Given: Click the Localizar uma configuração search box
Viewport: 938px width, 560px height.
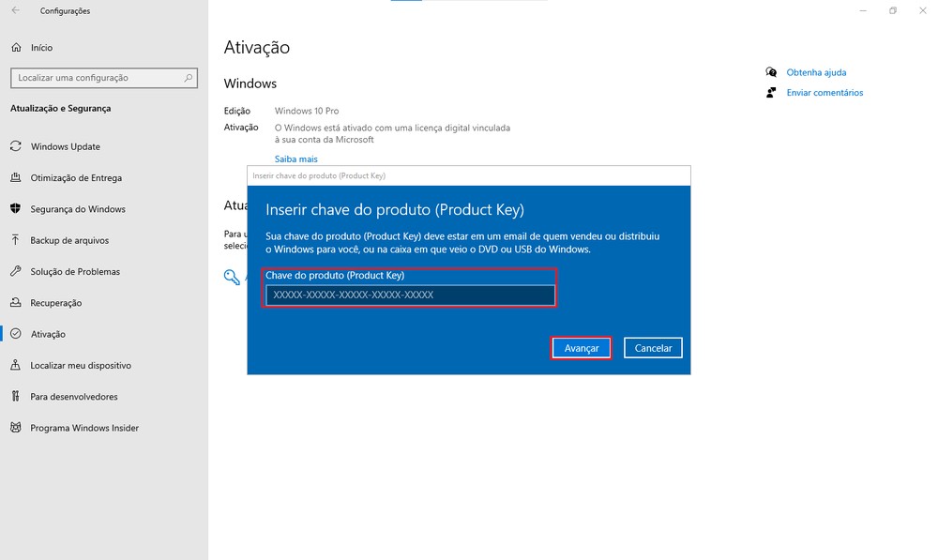Looking at the screenshot, I should [103, 78].
